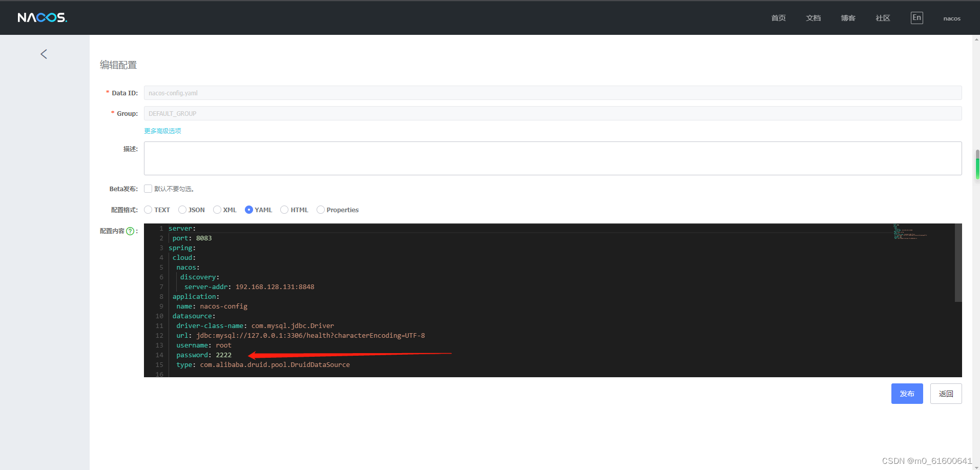Open help for the config content question mark
Screen dimensions: 980x470
(x=130, y=231)
